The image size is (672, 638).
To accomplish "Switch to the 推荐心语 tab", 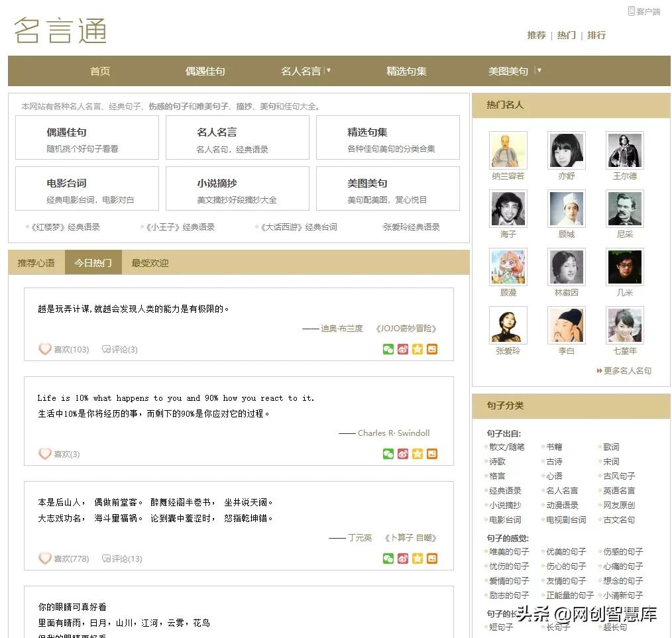I will 36,262.
